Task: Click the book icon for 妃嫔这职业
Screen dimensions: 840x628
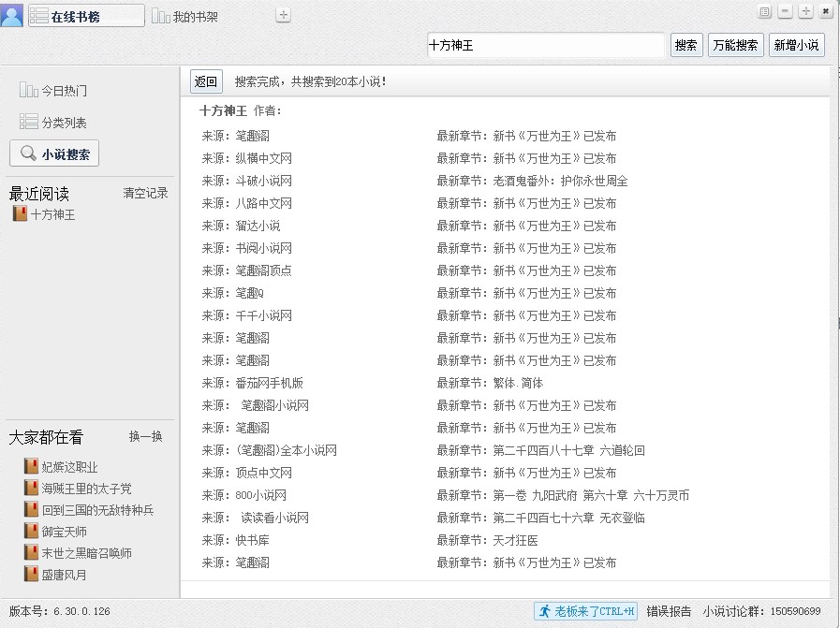Action: click(31, 466)
